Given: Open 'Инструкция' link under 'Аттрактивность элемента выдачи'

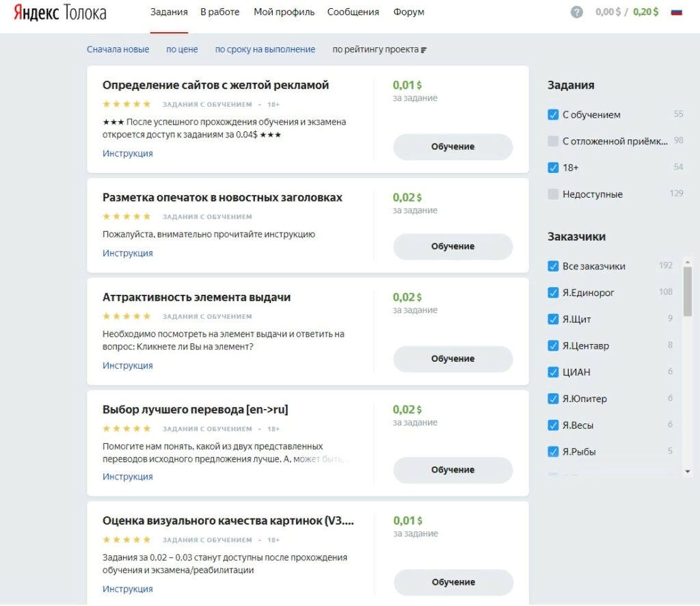Looking at the screenshot, I should 128,365.
